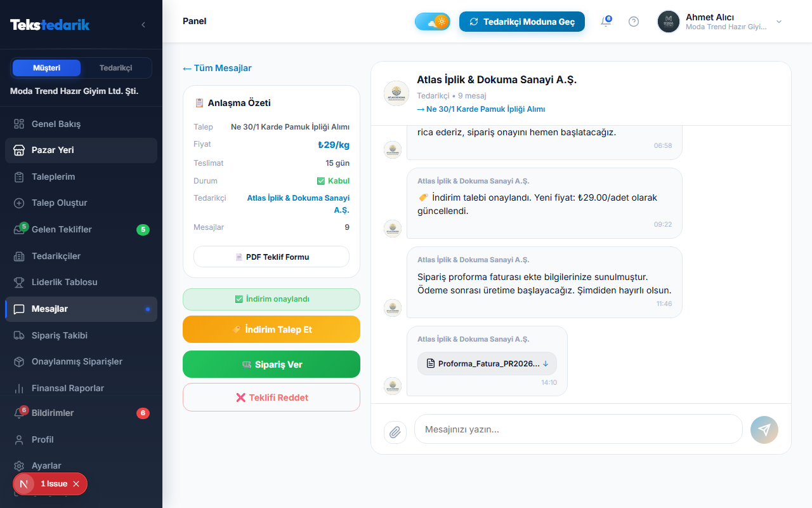Go back via Tüm Mesajlar link
Image resolution: width=812 pixels, height=508 pixels.
[x=217, y=68]
